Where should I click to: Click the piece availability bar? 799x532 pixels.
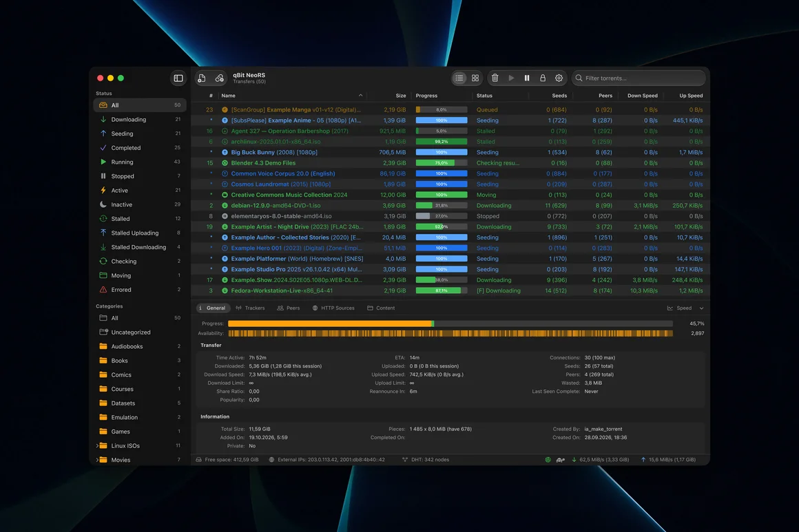tap(450, 334)
